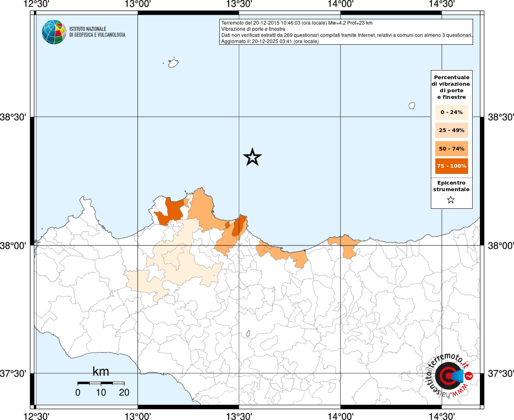Image resolution: width=514 pixels, height=420 pixels.
Task: Click the epicenter star on the map
Action: [252, 157]
